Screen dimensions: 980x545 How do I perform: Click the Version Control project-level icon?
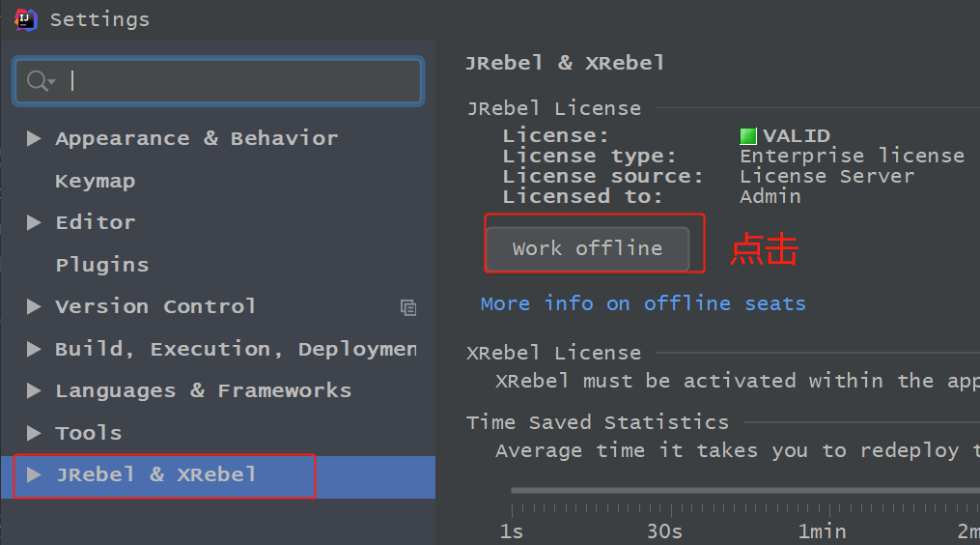coord(408,307)
